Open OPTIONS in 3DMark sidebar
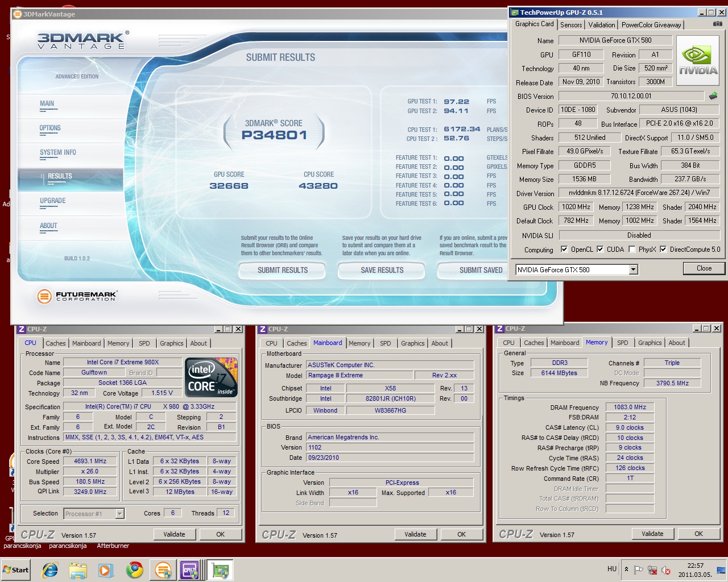728x582 pixels. (x=50, y=128)
